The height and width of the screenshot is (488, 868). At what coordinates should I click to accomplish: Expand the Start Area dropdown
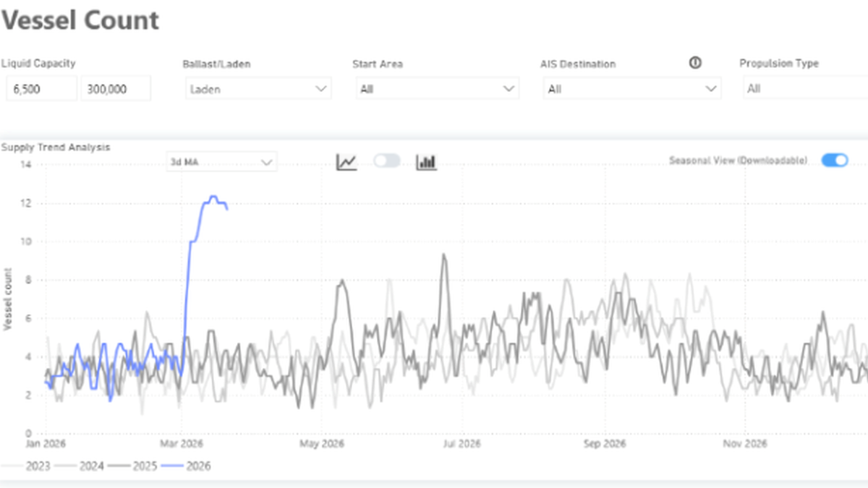(x=435, y=89)
